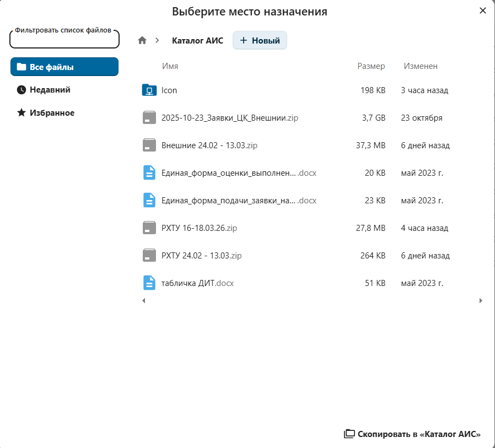The height and width of the screenshot is (448, 495).
Task: Click the document icon of Единая_форма_оценки docx
Action: pos(149,173)
